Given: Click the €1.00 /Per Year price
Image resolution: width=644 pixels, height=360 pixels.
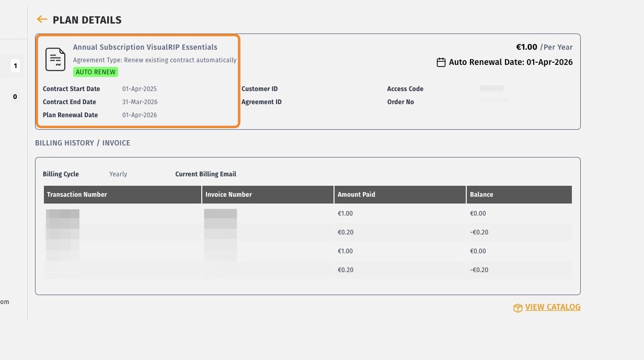Looking at the screenshot, I should tap(545, 47).
